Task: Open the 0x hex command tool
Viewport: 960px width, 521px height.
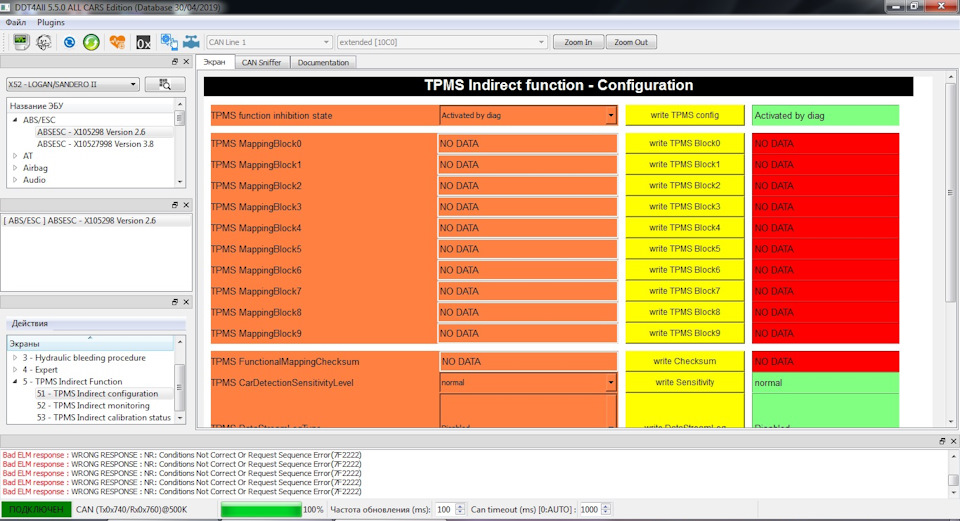Action: coord(143,42)
